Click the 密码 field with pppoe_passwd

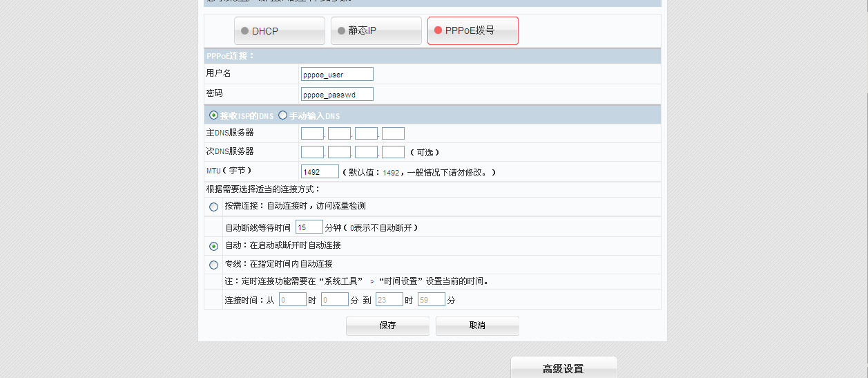pyautogui.click(x=338, y=94)
